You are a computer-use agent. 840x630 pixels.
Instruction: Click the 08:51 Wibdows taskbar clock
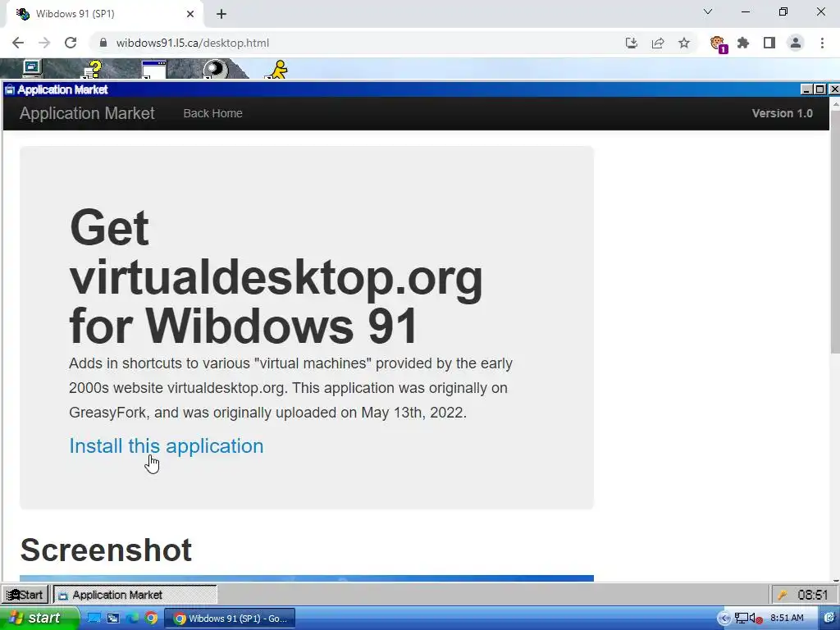click(813, 595)
